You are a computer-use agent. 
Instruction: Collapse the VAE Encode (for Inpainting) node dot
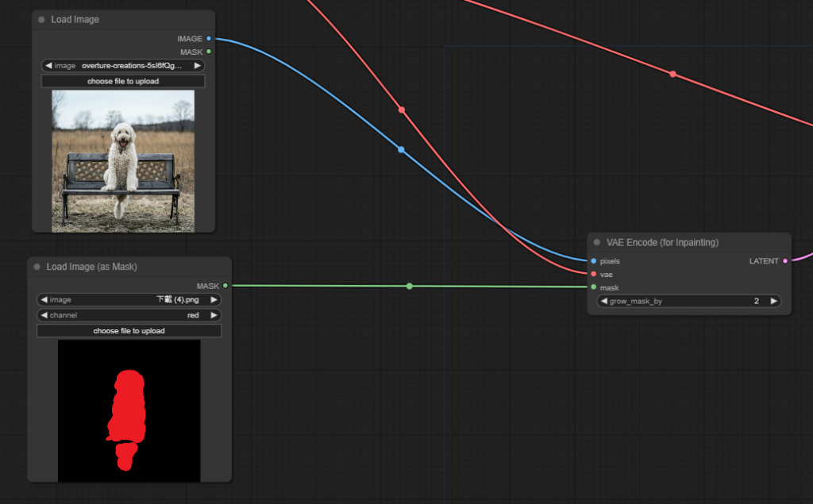[597, 242]
